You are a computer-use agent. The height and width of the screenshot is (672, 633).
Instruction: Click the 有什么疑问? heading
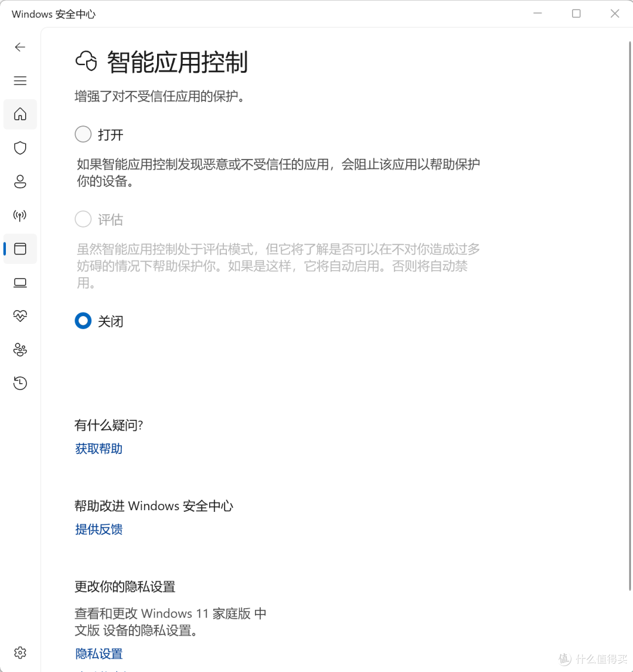tap(109, 425)
